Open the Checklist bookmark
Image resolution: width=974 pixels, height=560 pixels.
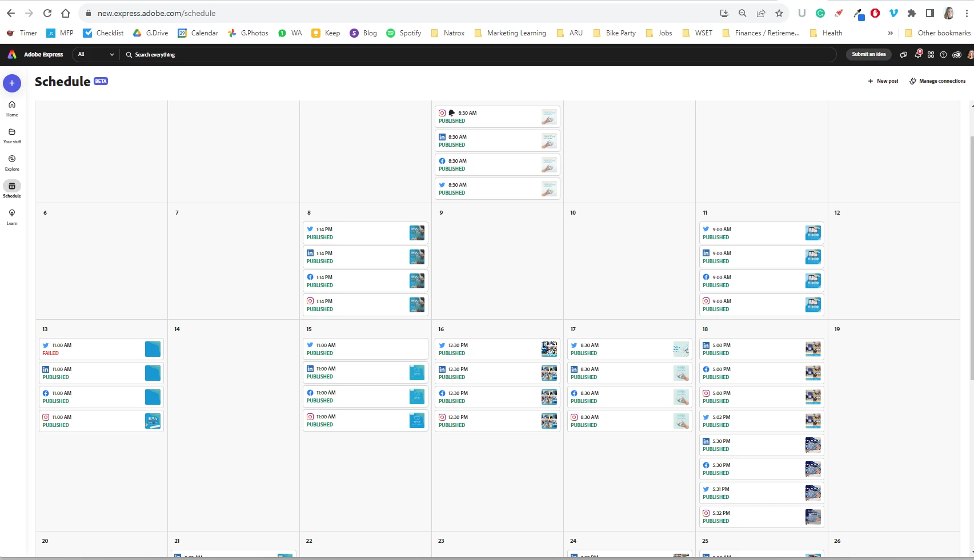click(103, 33)
